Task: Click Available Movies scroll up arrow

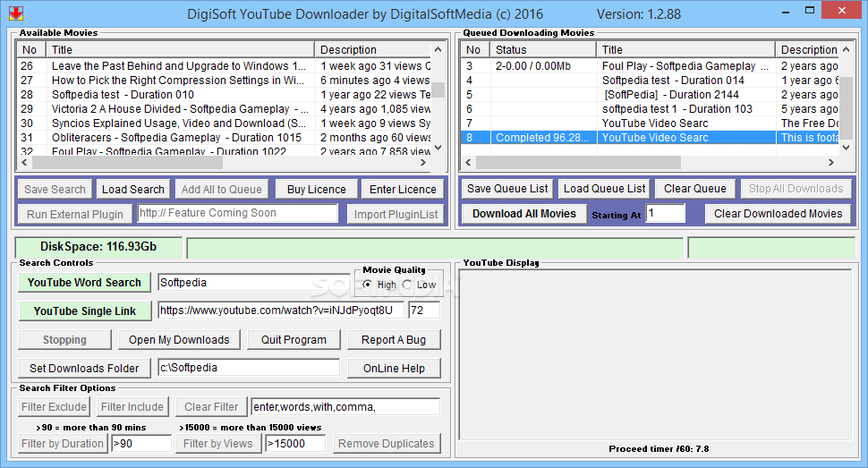Action: (x=438, y=49)
